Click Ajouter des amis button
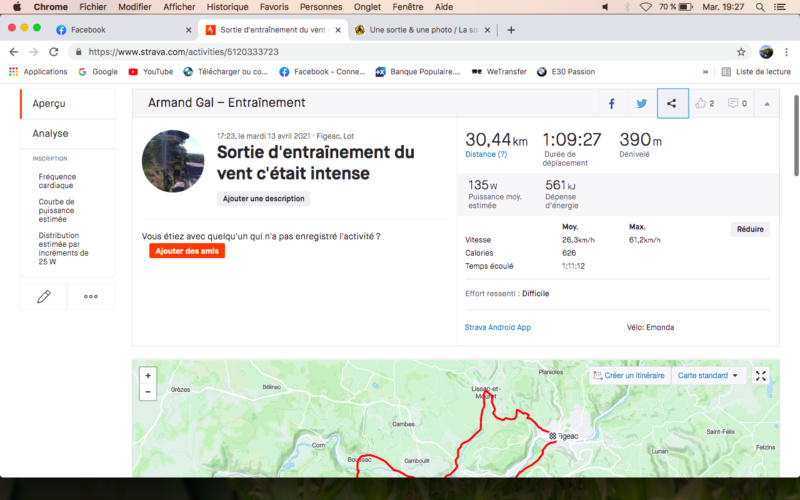This screenshot has height=500, width=800. (187, 251)
